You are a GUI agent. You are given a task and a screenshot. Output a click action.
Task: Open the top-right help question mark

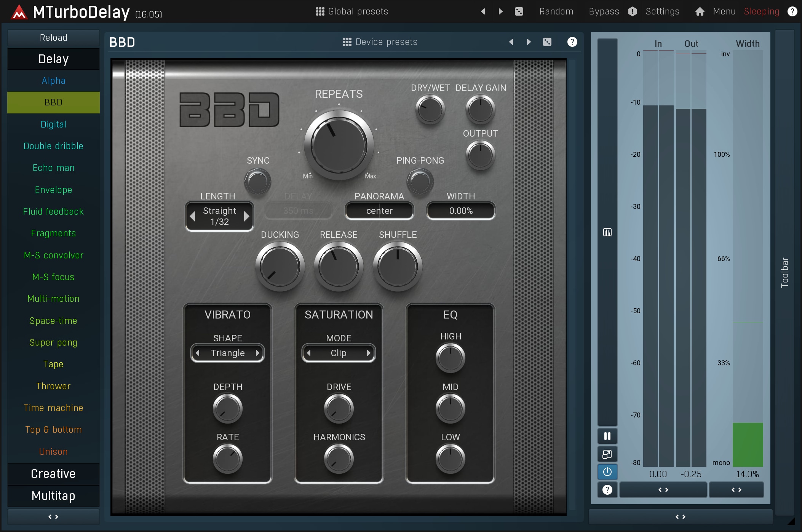792,11
